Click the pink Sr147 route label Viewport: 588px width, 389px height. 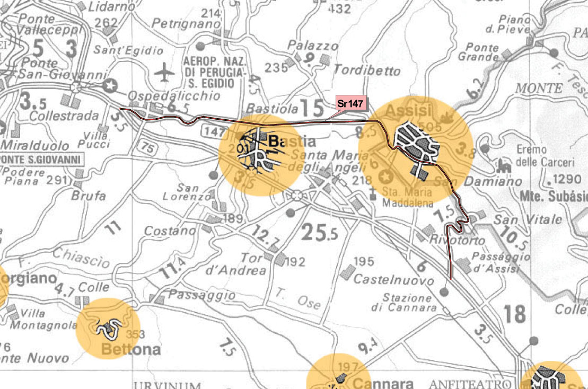(x=350, y=103)
